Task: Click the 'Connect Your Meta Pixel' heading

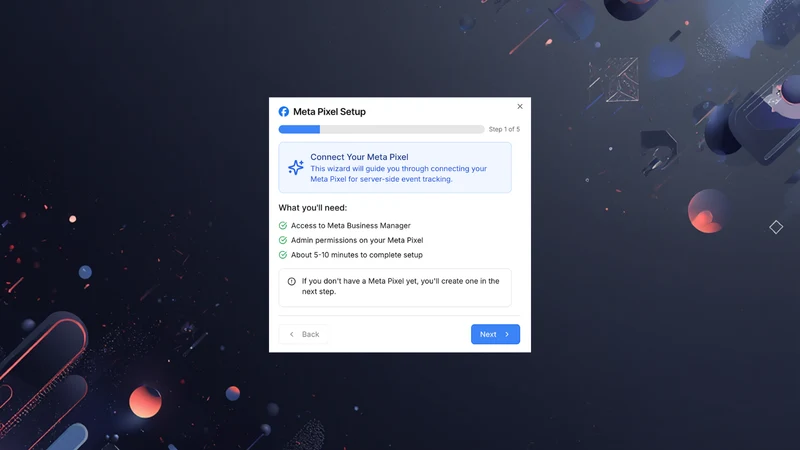Action: point(359,157)
